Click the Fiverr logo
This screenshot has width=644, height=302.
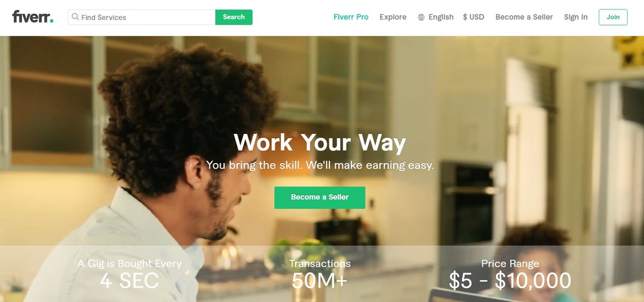[x=33, y=17]
